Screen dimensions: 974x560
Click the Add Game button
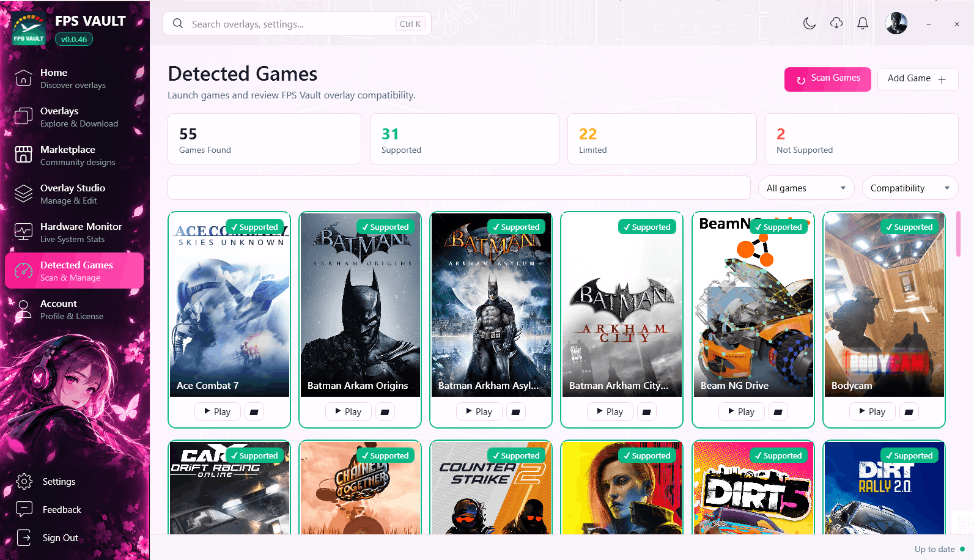[x=918, y=79]
